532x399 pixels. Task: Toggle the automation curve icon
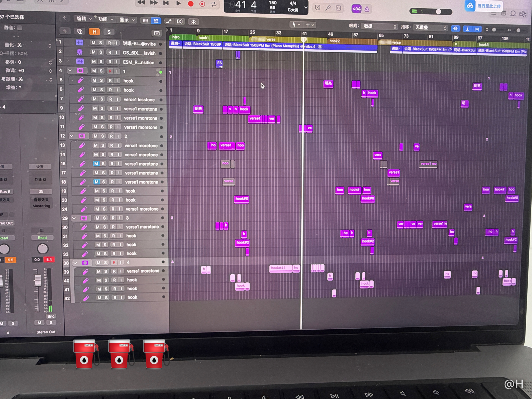169,21
